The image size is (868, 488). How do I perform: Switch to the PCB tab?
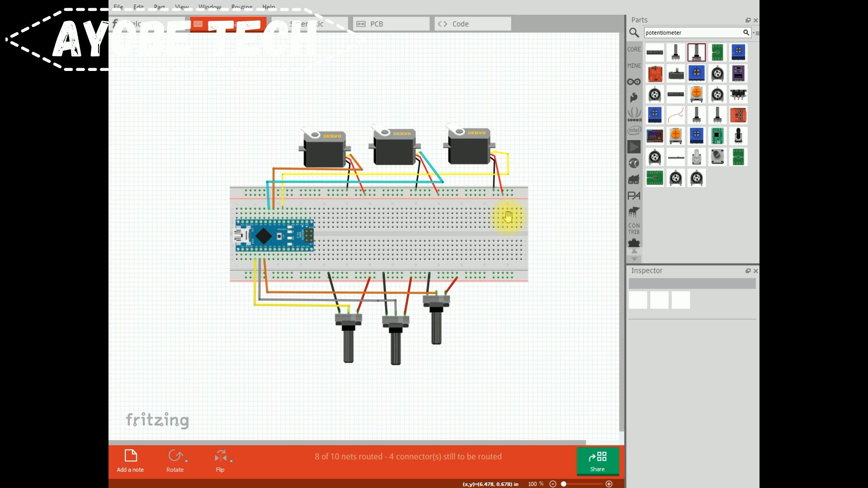[x=391, y=24]
